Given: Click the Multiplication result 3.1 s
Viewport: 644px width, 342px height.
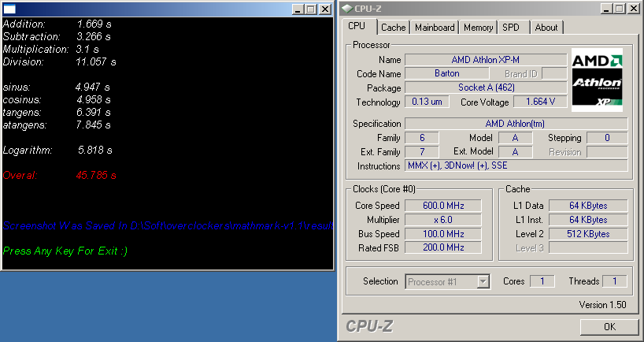Looking at the screenshot, I should (87, 50).
